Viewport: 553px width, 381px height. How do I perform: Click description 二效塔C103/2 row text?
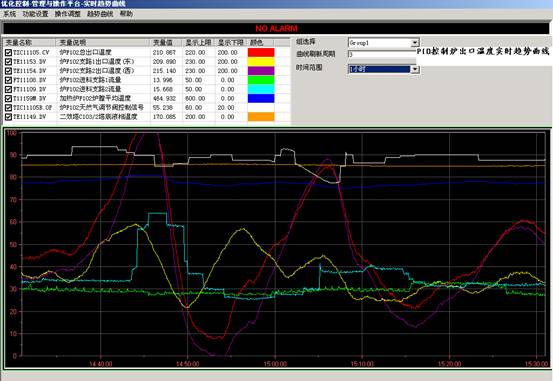[98, 117]
